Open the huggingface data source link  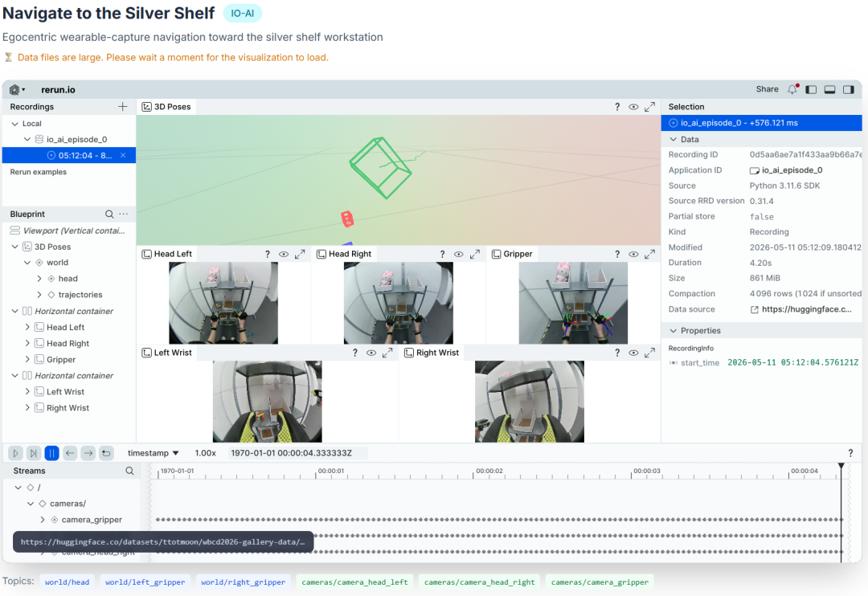[801, 309]
